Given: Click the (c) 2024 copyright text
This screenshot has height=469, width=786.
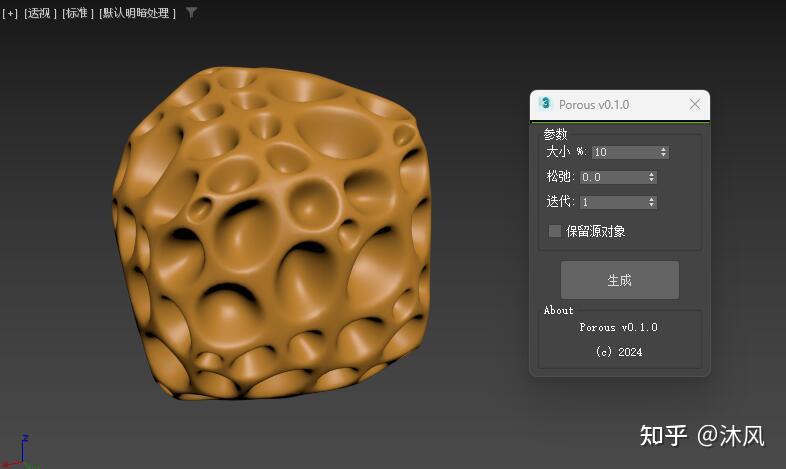Looking at the screenshot, I should (x=619, y=352).
